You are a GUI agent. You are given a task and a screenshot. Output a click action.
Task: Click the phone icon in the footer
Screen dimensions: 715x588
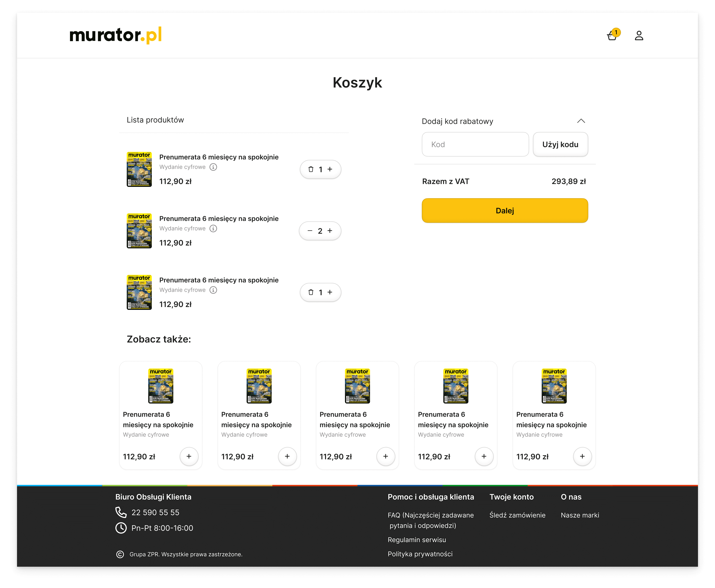point(121,512)
